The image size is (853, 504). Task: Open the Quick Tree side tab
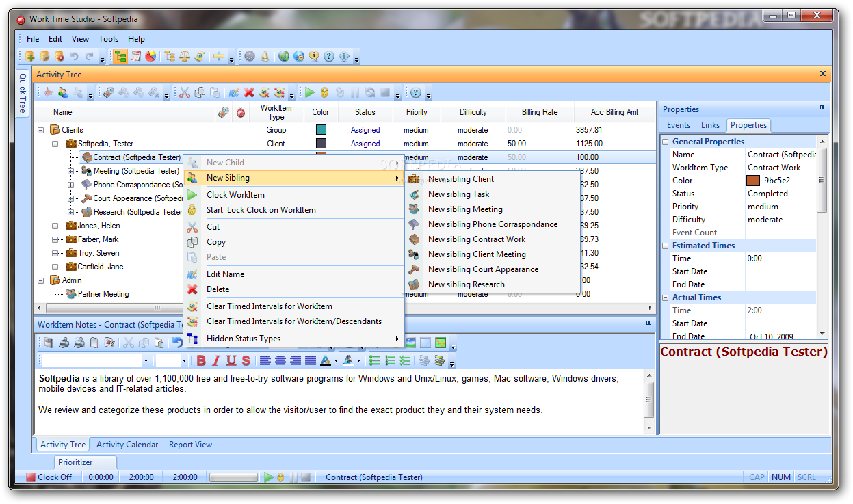[22, 93]
